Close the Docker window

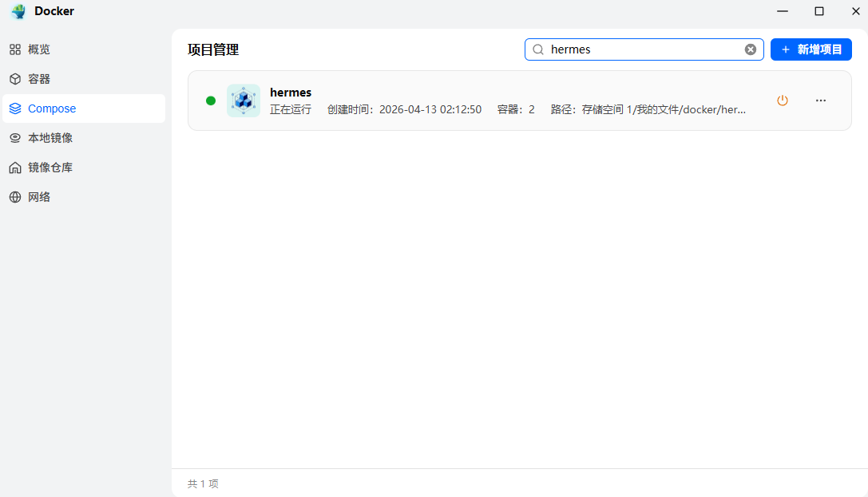[x=855, y=11]
